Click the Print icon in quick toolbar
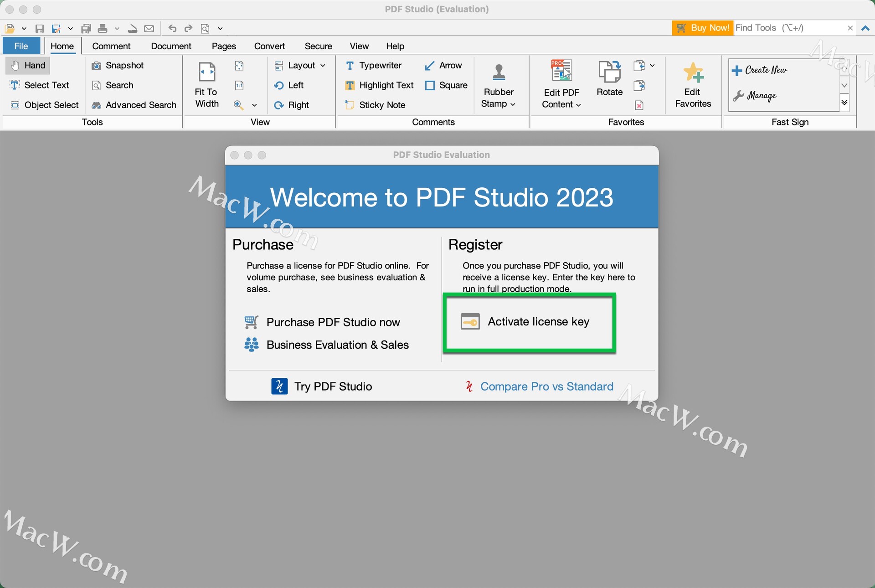The image size is (875, 588). tap(103, 28)
